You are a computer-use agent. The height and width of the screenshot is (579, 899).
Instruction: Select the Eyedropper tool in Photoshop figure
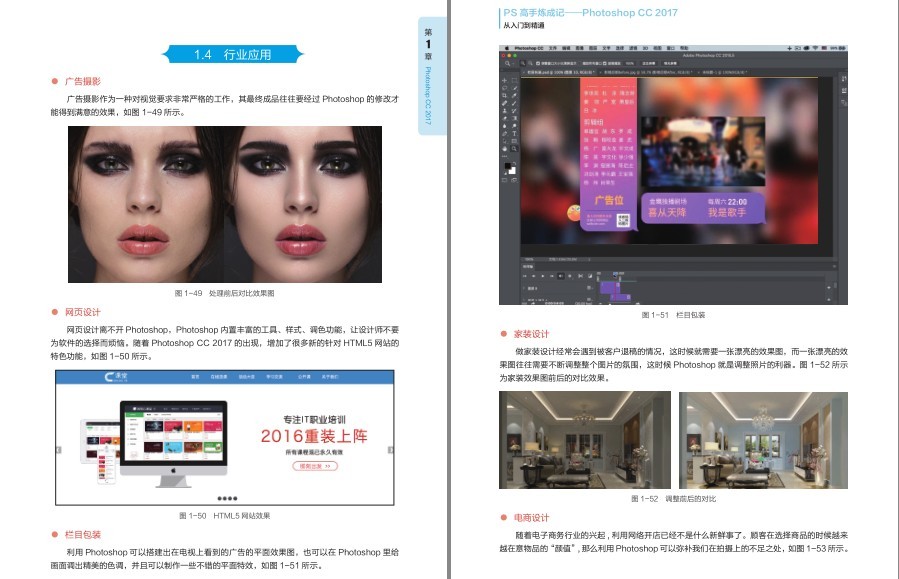pyautogui.click(x=514, y=96)
